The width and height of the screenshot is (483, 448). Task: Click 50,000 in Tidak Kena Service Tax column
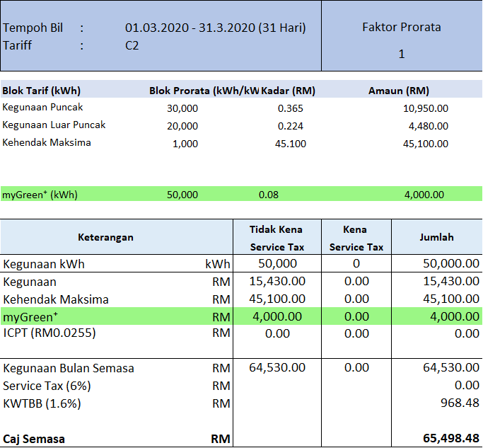(277, 263)
